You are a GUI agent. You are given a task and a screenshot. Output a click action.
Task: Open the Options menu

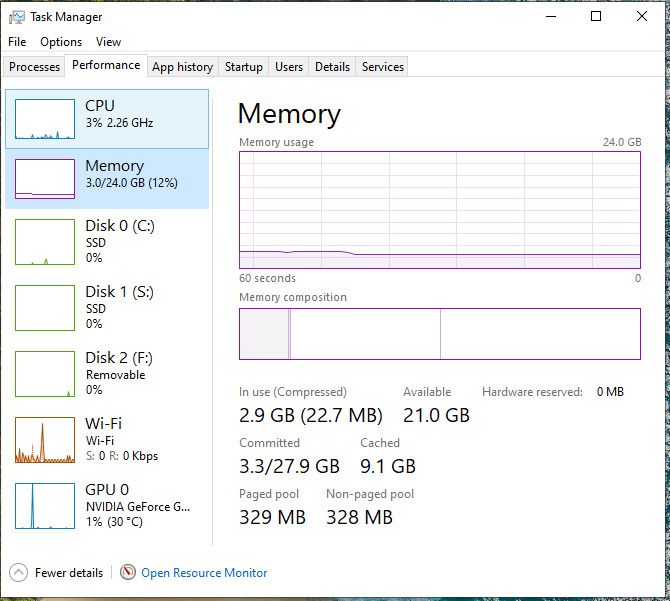(61, 42)
